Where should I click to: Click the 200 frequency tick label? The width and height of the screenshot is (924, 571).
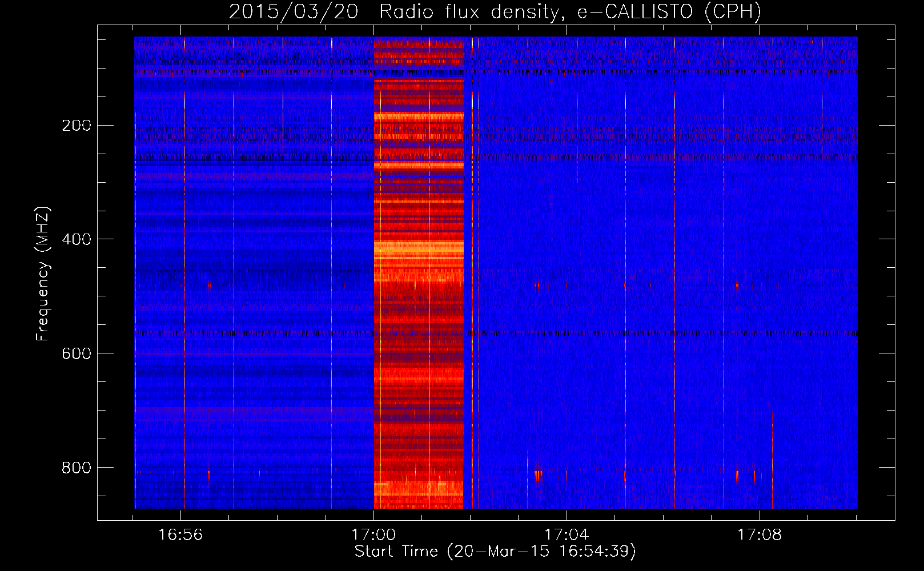(77, 126)
